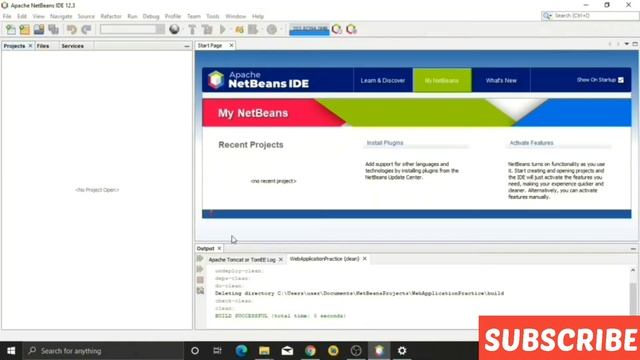Open the Debug menu

click(x=151, y=16)
